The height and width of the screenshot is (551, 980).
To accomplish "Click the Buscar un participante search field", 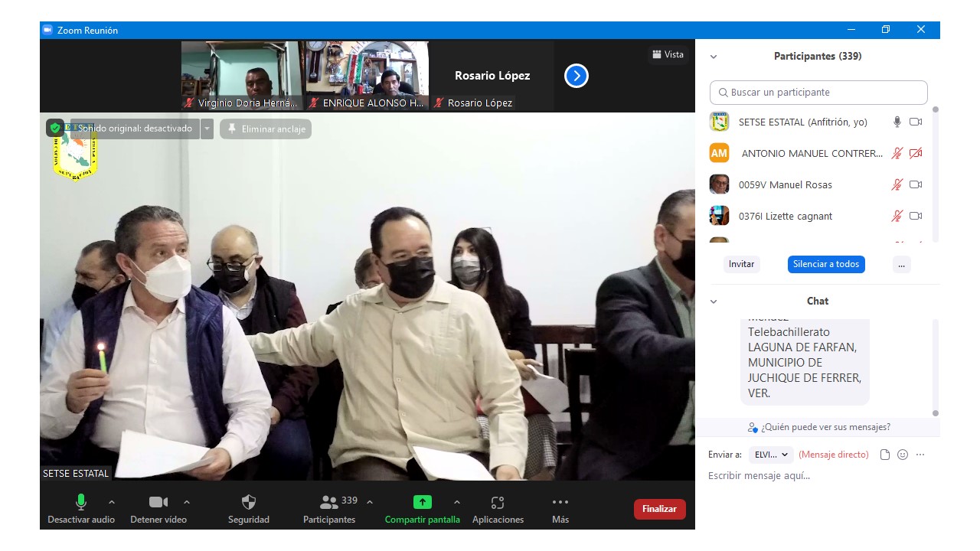I will point(818,93).
